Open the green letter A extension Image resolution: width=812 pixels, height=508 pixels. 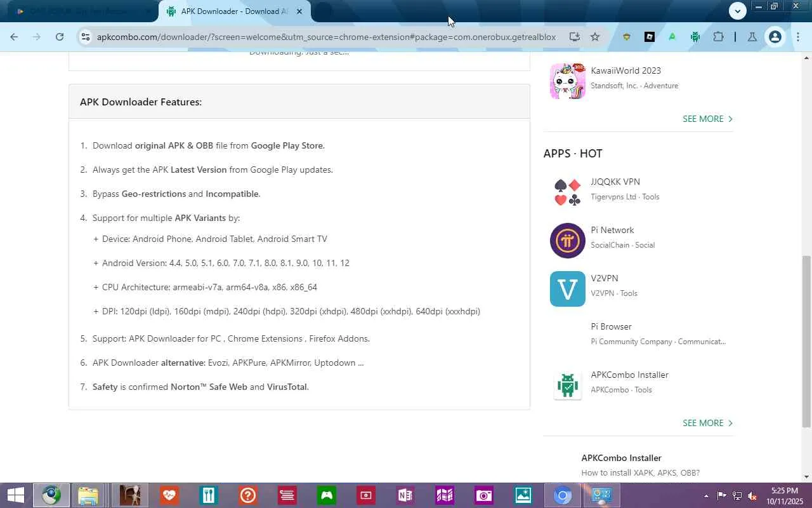click(x=672, y=37)
